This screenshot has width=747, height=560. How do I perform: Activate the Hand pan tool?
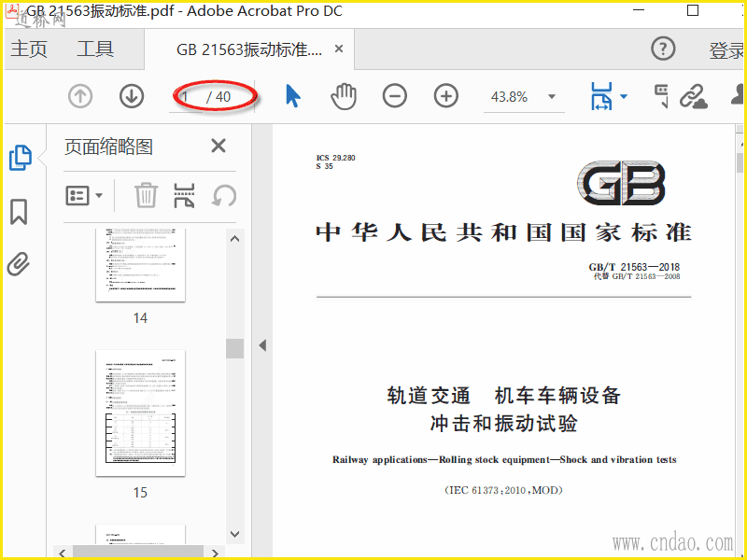(x=344, y=96)
